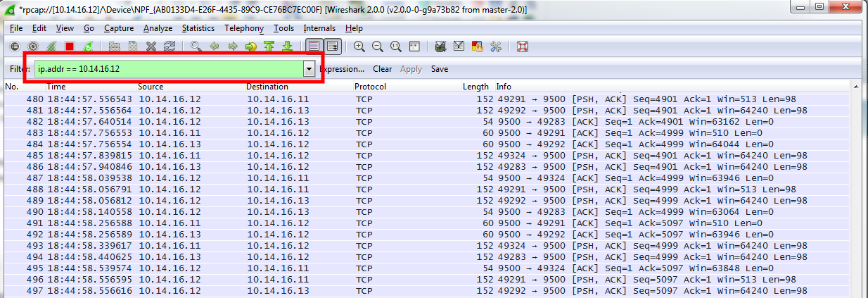This screenshot has width=868, height=298.
Task: Open help (lifebuoy icon)
Action: (x=523, y=46)
